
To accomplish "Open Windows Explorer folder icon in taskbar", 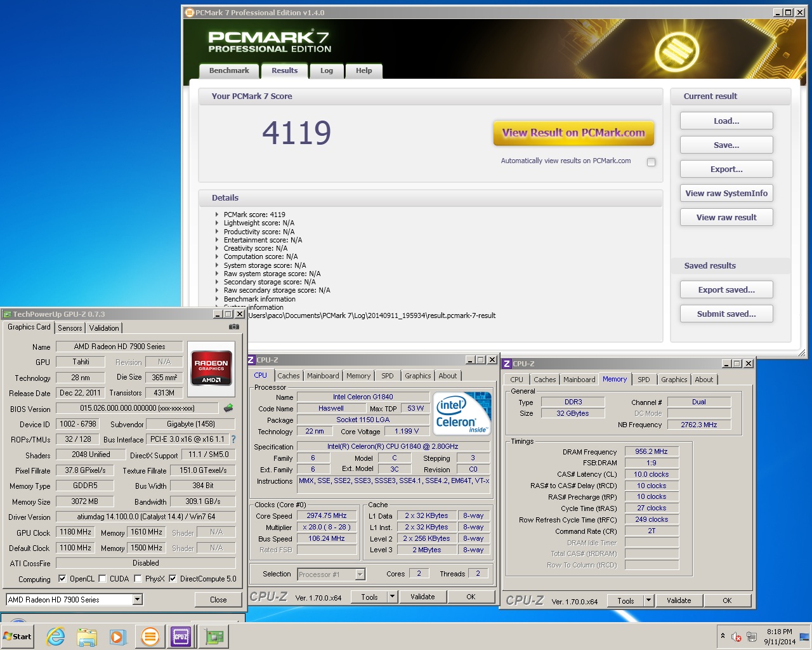I will (x=87, y=636).
